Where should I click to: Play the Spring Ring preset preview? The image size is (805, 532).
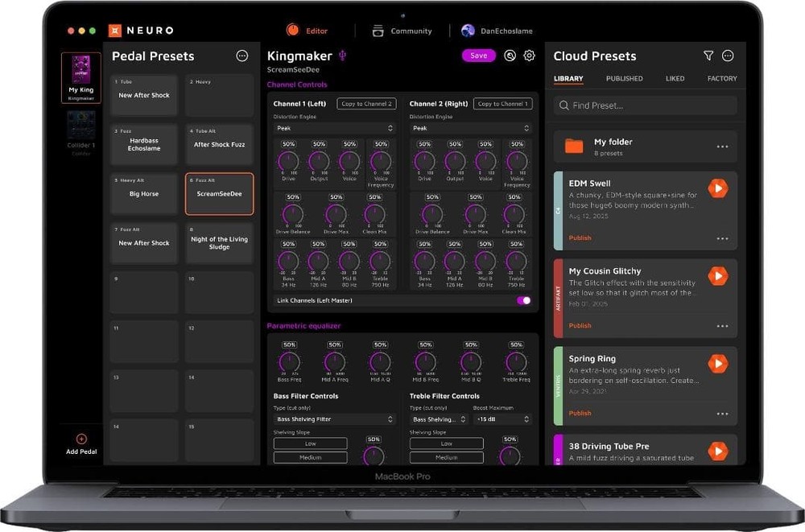click(718, 364)
